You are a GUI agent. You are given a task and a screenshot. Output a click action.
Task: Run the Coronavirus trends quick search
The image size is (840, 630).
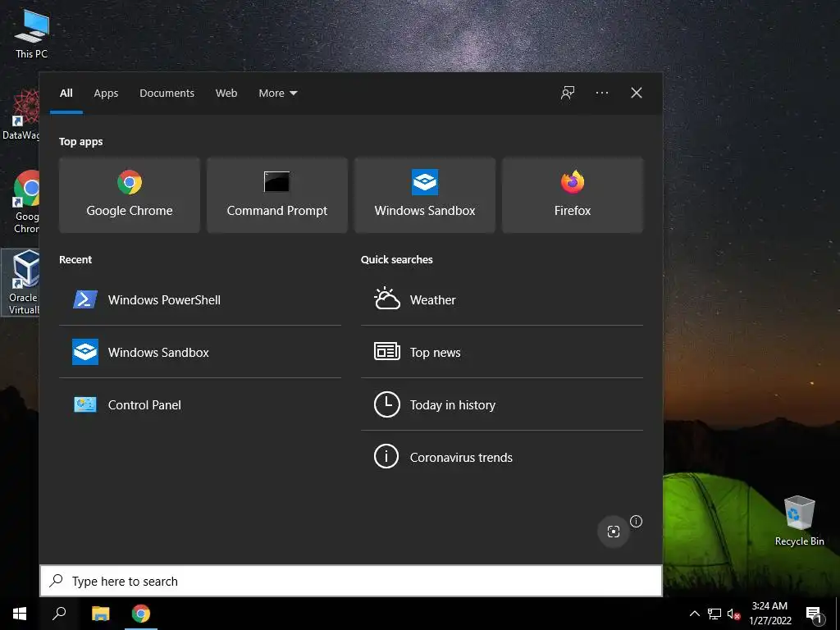502,457
